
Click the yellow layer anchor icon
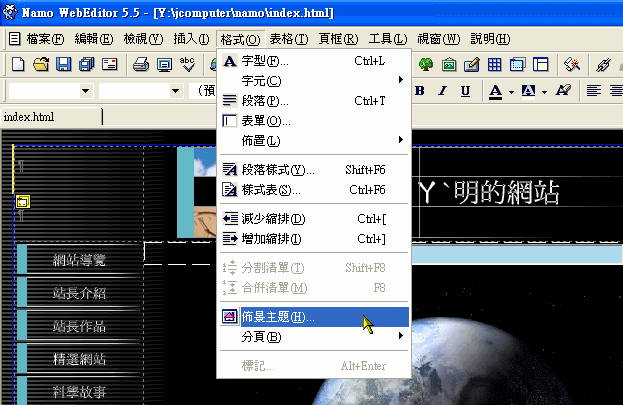click(23, 202)
